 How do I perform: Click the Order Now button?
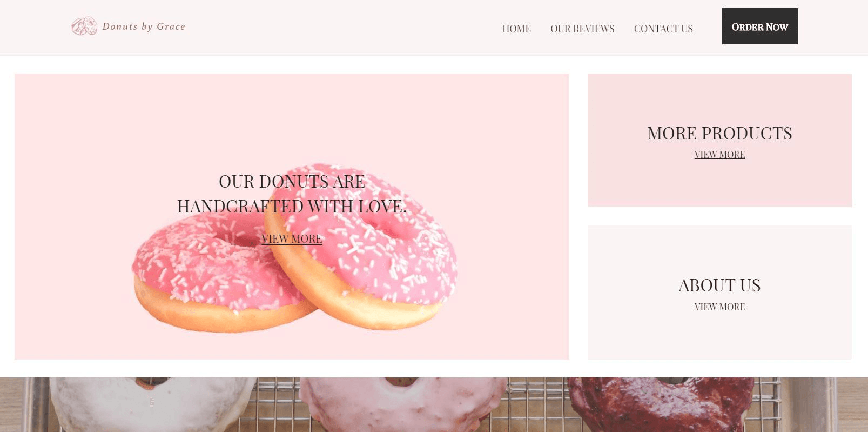759,26
